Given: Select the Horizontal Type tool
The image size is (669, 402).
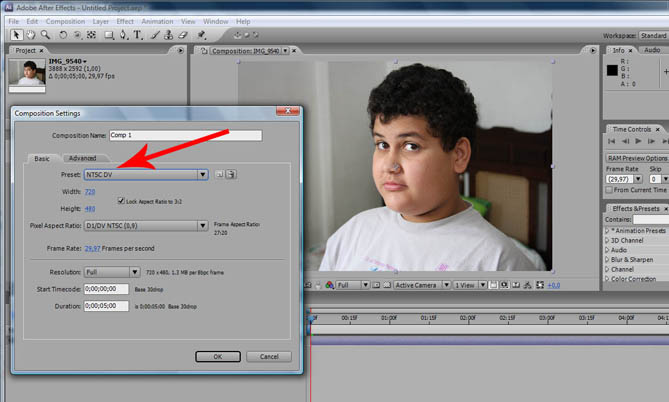Looking at the screenshot, I should [138, 35].
